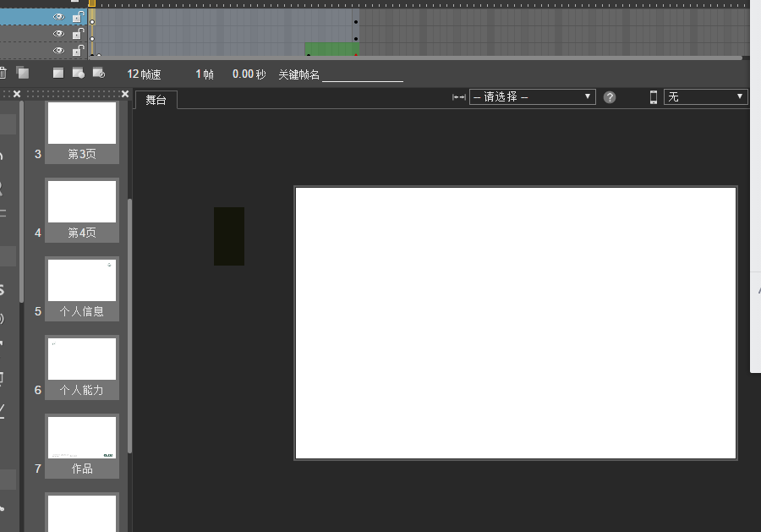The image size is (761, 532).
Task: Click the plain insert frame icon
Action: (x=58, y=73)
